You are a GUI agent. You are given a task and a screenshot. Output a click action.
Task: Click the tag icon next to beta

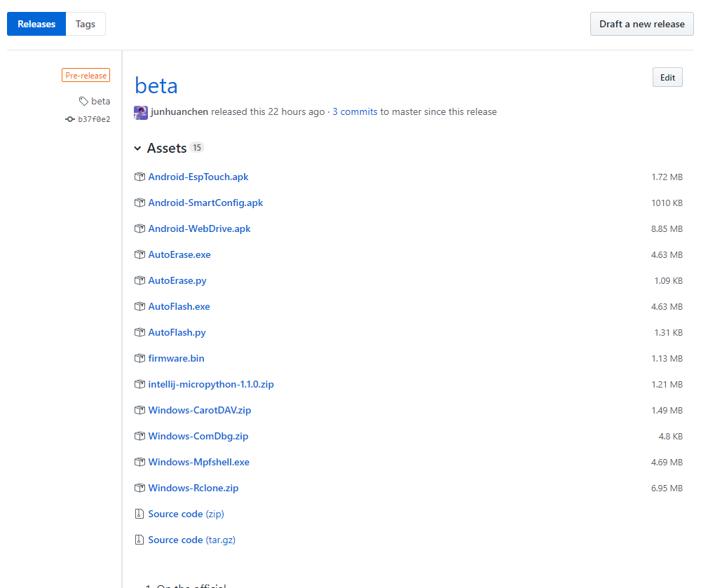click(x=83, y=101)
